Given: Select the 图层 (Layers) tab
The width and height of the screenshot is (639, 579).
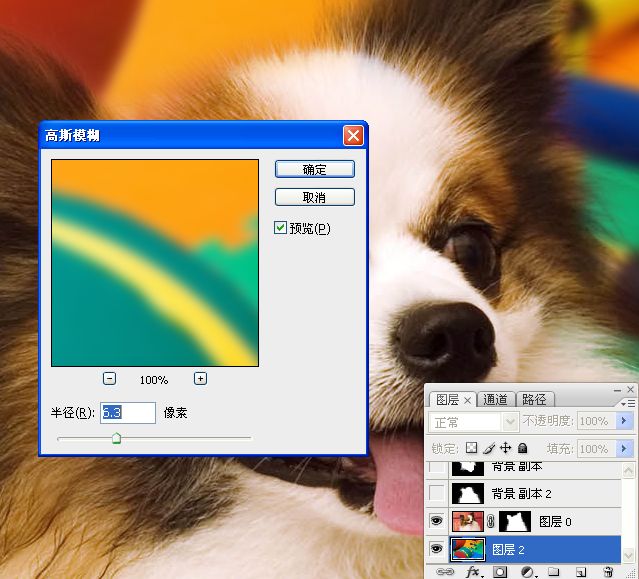Looking at the screenshot, I should click(447, 400).
